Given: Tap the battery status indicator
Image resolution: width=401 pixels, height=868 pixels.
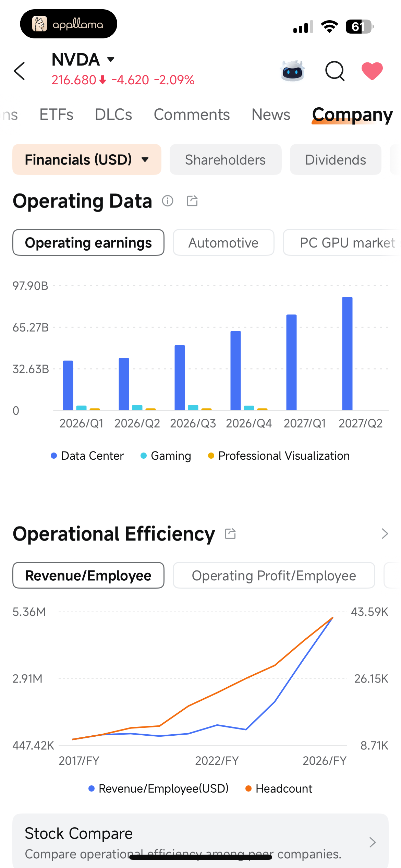Looking at the screenshot, I should click(359, 27).
